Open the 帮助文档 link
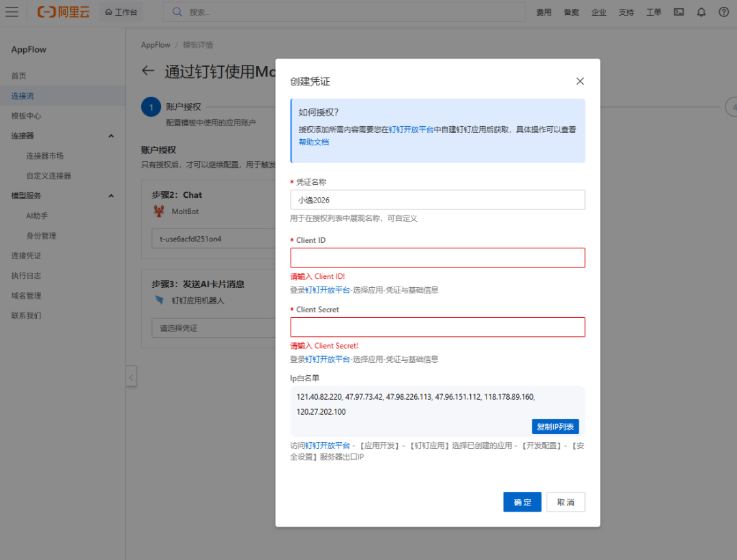 coord(313,142)
